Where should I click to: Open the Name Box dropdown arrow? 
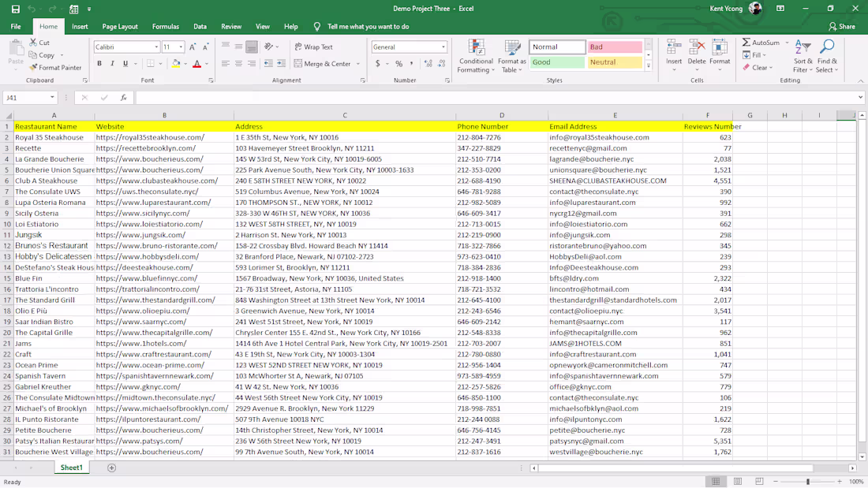[x=52, y=98]
